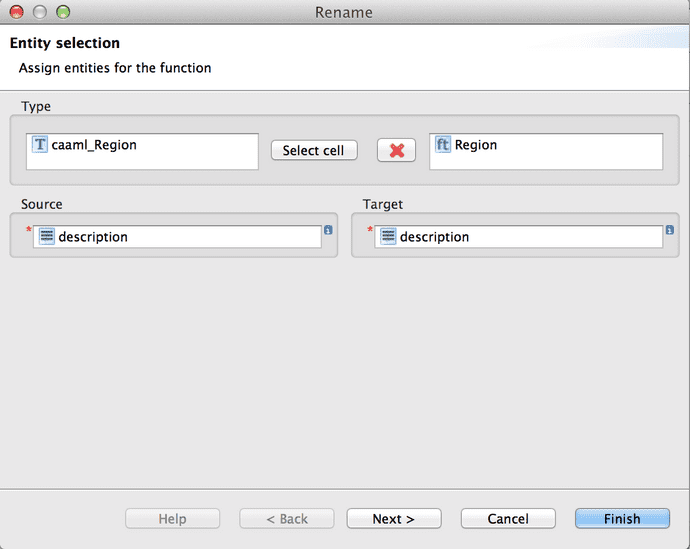Click the Target description property icon
The image size is (690, 549).
pyautogui.click(x=387, y=237)
